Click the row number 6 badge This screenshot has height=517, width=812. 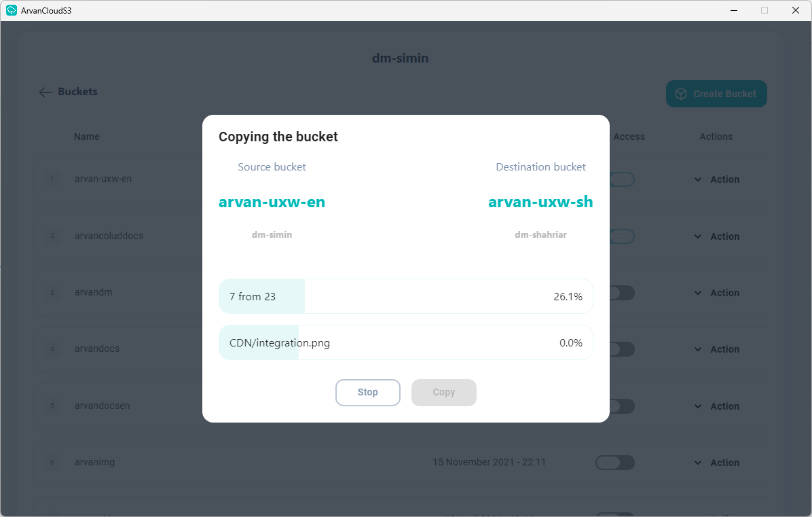click(52, 463)
